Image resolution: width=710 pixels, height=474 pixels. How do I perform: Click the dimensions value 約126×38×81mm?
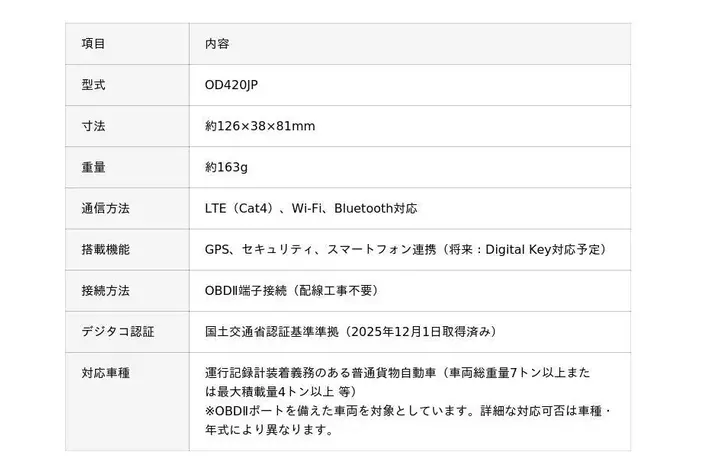pyautogui.click(x=259, y=126)
